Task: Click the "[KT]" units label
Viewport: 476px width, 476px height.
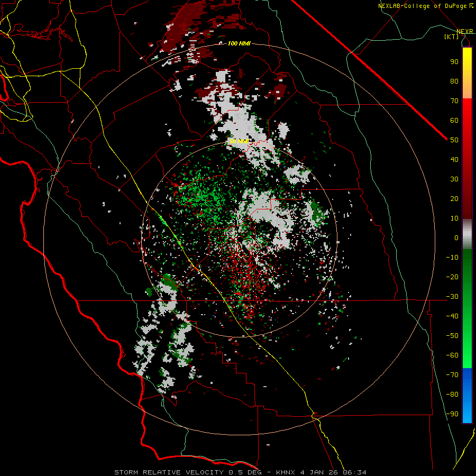Action: [451, 36]
